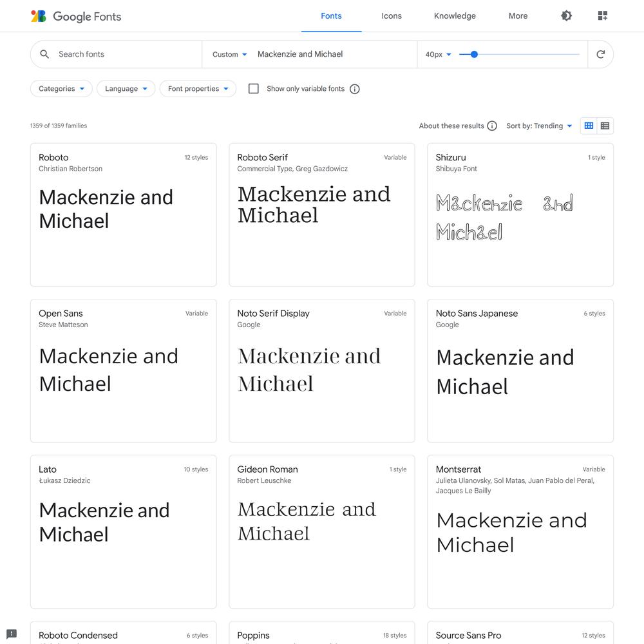This screenshot has width=644, height=644.
Task: Click designer name Steve Matteson
Action: pos(63,325)
